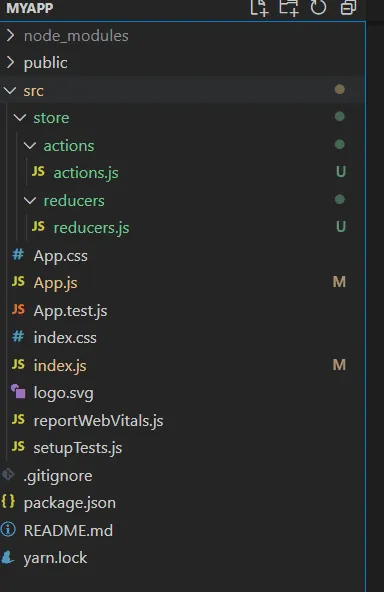384x592 pixels.
Task: Click the green status dot on actions folder
Action: tap(339, 144)
